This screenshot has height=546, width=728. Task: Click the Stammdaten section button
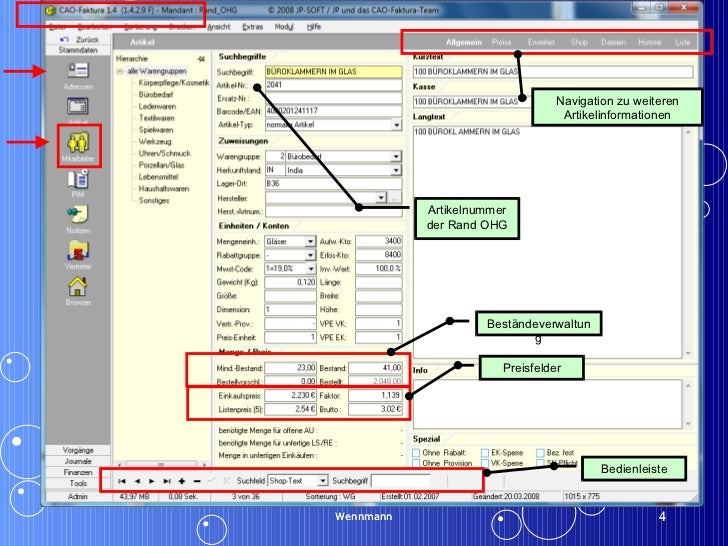78,50
